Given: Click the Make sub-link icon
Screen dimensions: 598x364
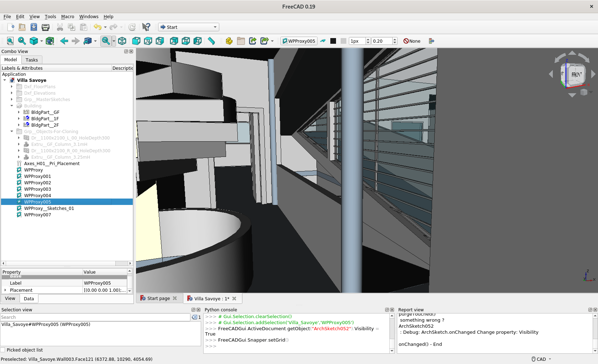Looking at the screenshot, I should pos(264,41).
